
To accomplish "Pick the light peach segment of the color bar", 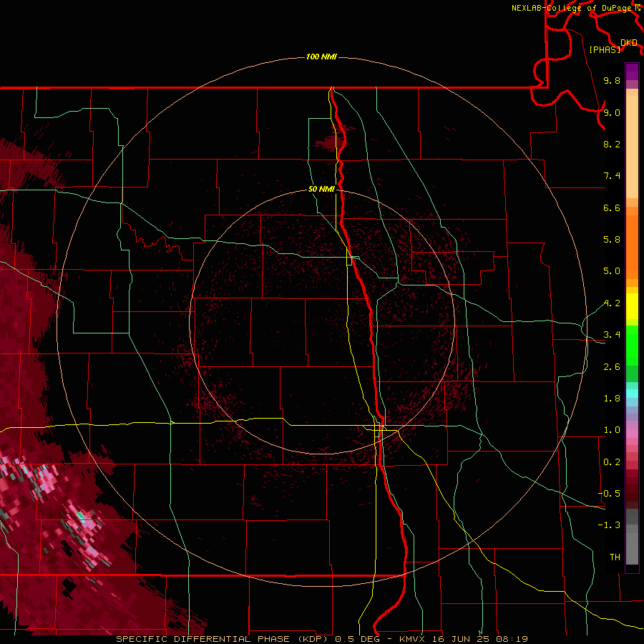I will (x=632, y=147).
